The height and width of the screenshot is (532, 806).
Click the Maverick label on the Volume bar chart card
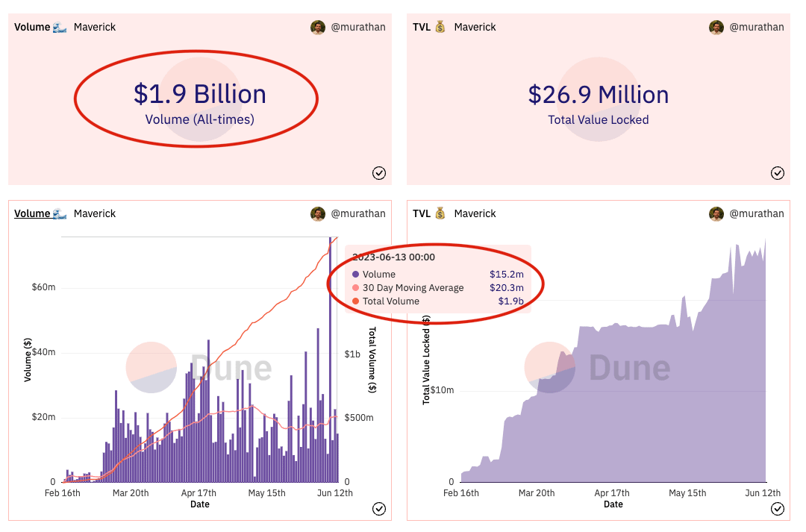coord(95,213)
